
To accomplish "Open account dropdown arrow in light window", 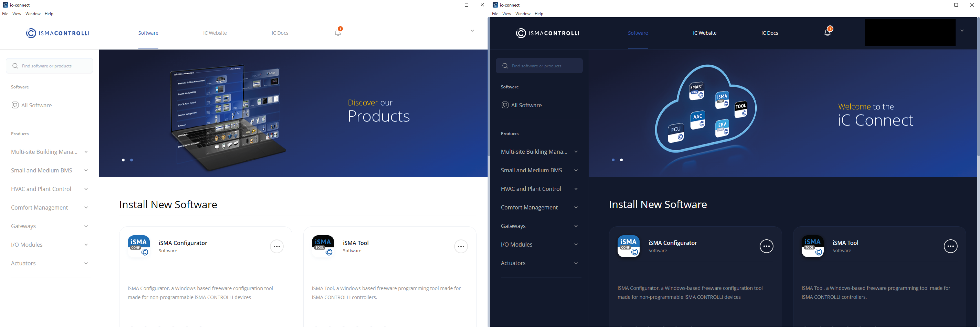I will pyautogui.click(x=472, y=31).
